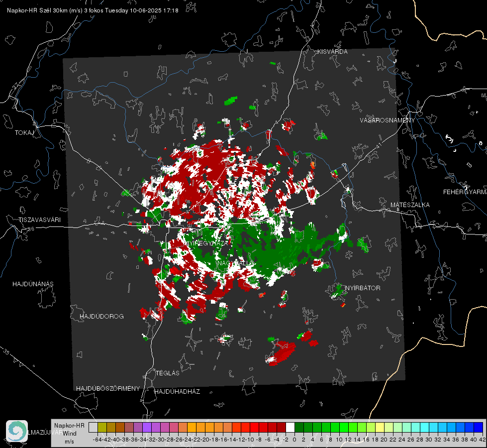Click road number 36 near Tiszavasvári

click(31, 229)
